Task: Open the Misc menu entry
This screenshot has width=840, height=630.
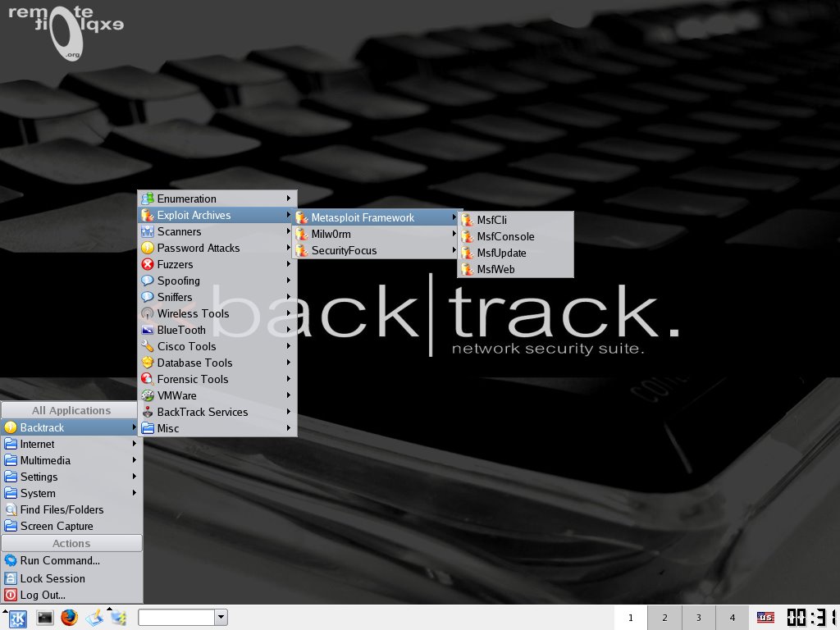Action: tap(217, 428)
